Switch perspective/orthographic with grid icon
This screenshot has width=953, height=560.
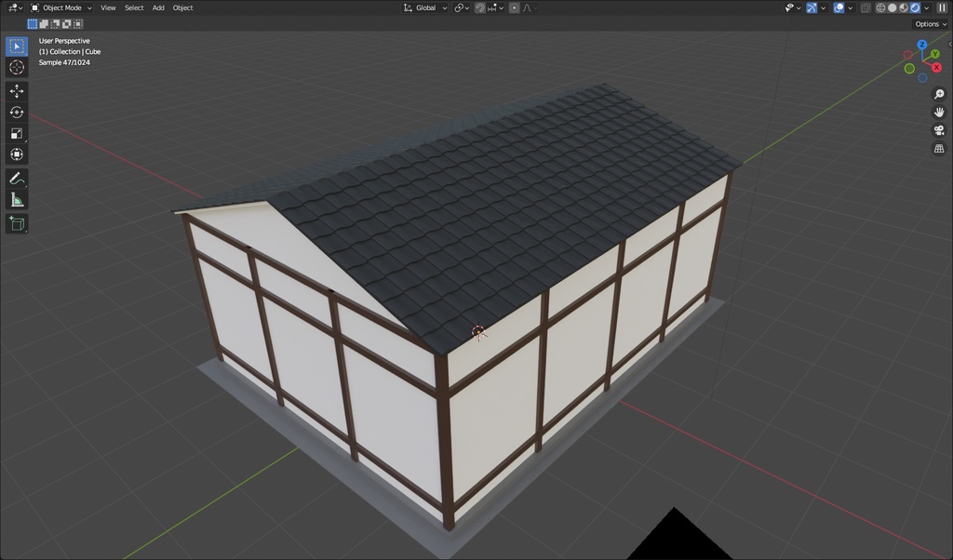(x=939, y=149)
